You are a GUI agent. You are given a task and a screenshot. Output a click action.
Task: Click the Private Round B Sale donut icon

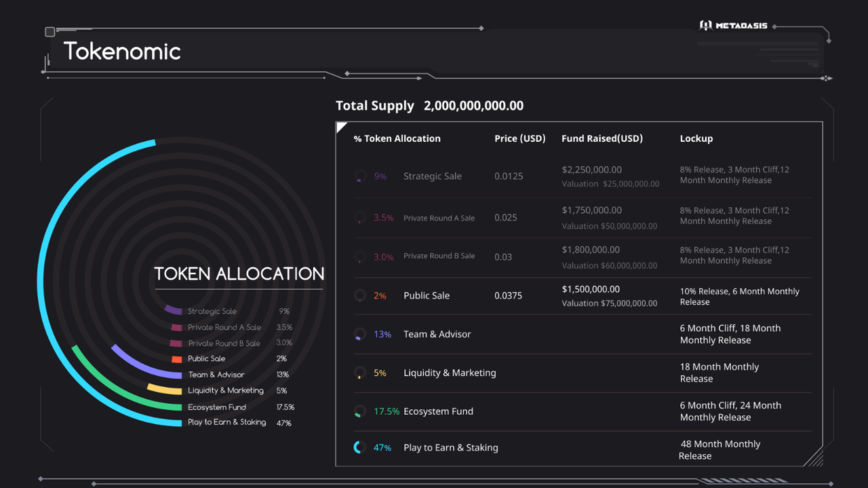360,257
